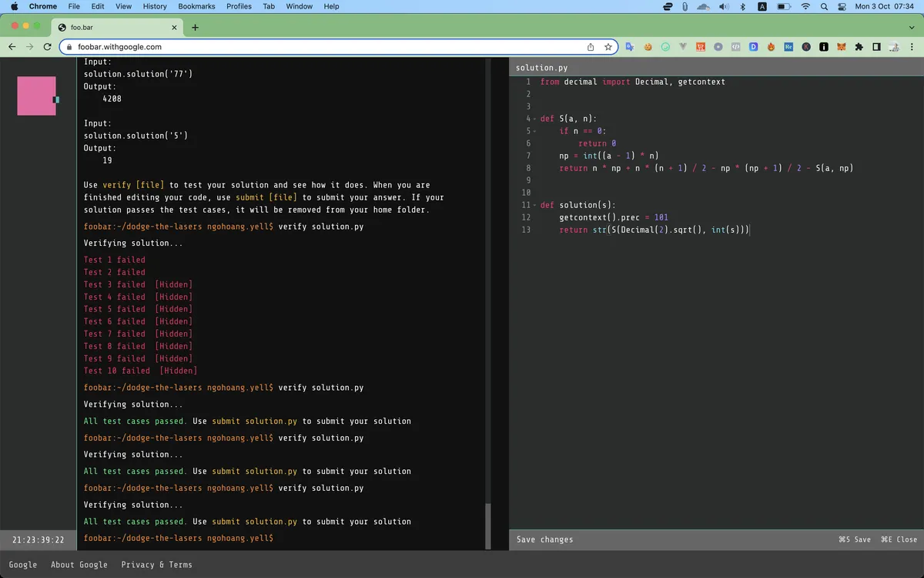Click the Re extension icon
This screenshot has height=578, width=924.
pyautogui.click(x=788, y=47)
